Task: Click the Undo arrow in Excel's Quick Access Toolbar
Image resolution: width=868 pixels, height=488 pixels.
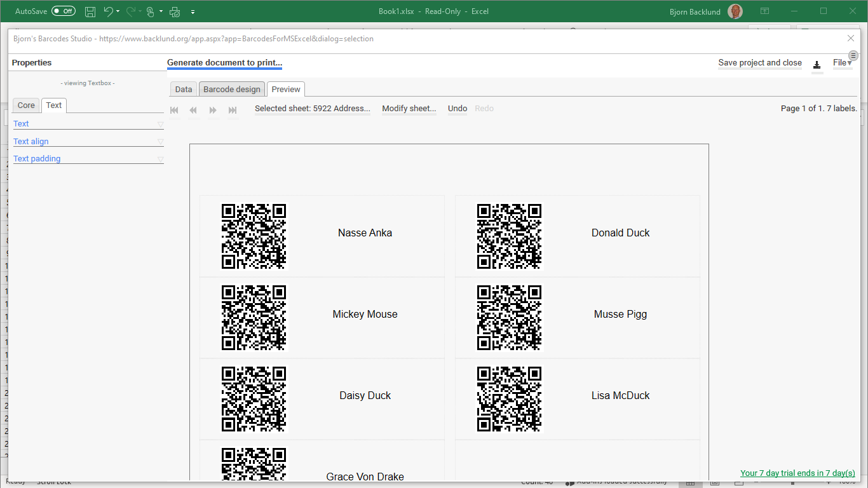Action: pos(108,11)
